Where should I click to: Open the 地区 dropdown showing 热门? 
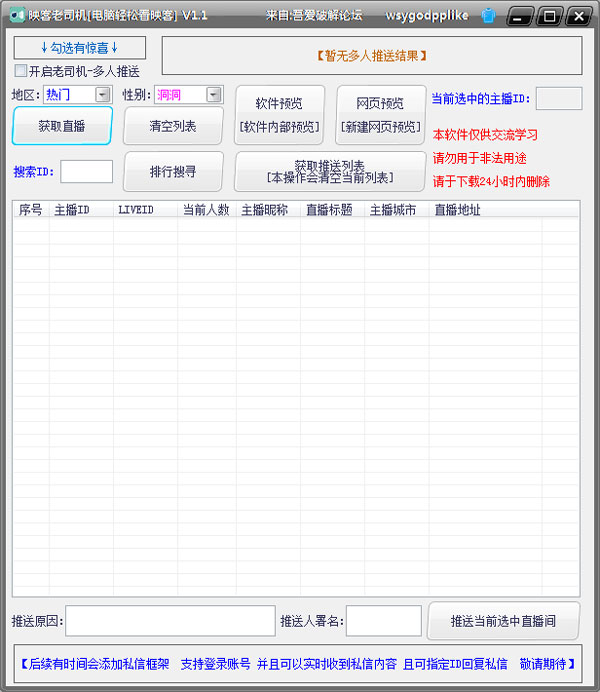coord(103,95)
